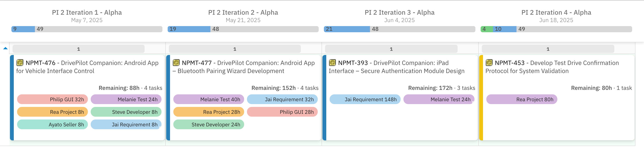Click the Ayato Seller 8h tag

(x=52, y=124)
